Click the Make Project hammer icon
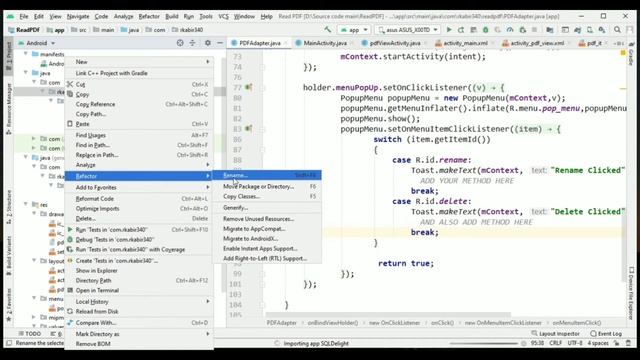 pyautogui.click(x=327, y=30)
